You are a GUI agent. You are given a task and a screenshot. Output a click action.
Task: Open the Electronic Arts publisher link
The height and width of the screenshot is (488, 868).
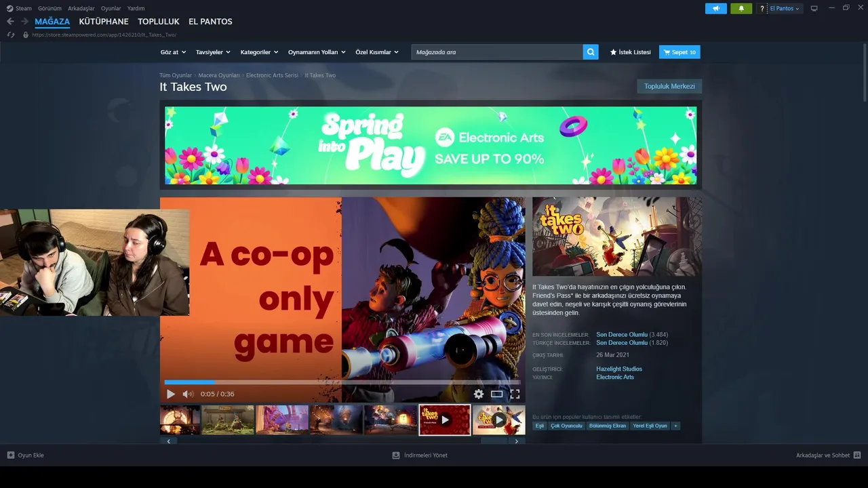(615, 377)
